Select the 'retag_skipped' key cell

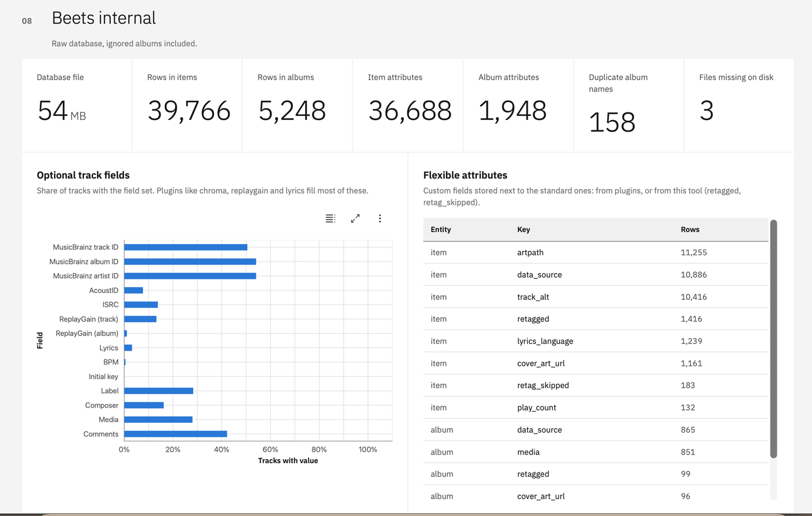pos(543,385)
